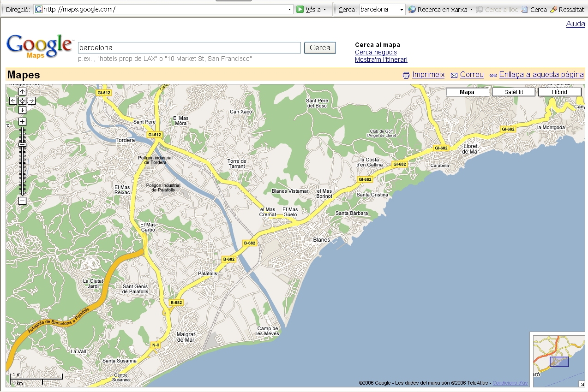
Task: Click the center map button between pan arrows
Action: click(x=22, y=101)
